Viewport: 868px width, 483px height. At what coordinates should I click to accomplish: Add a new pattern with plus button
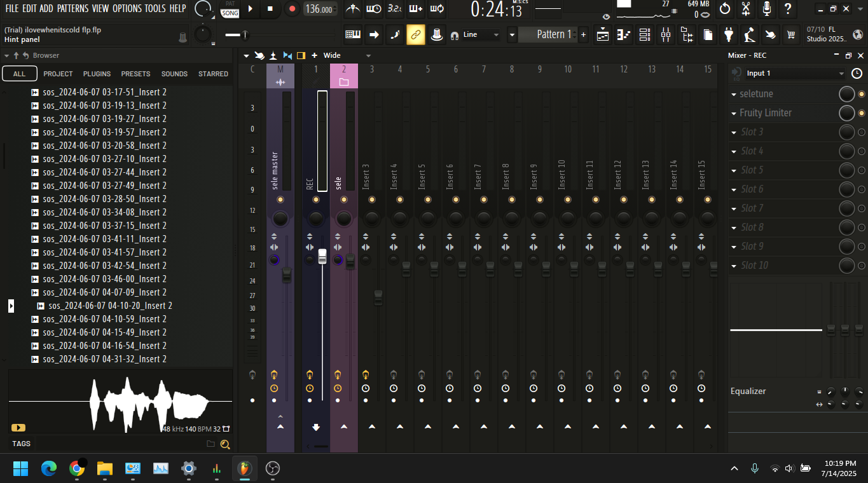pyautogui.click(x=584, y=35)
